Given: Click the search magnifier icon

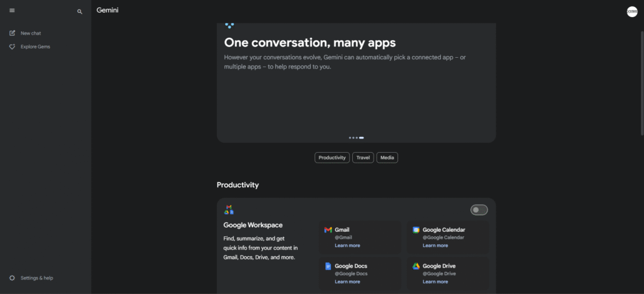Looking at the screenshot, I should [x=80, y=12].
